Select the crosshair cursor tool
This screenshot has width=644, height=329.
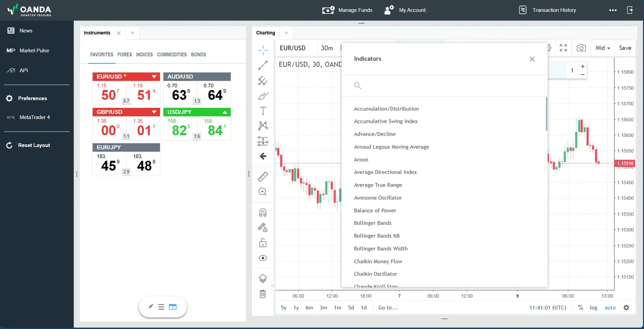click(x=263, y=50)
